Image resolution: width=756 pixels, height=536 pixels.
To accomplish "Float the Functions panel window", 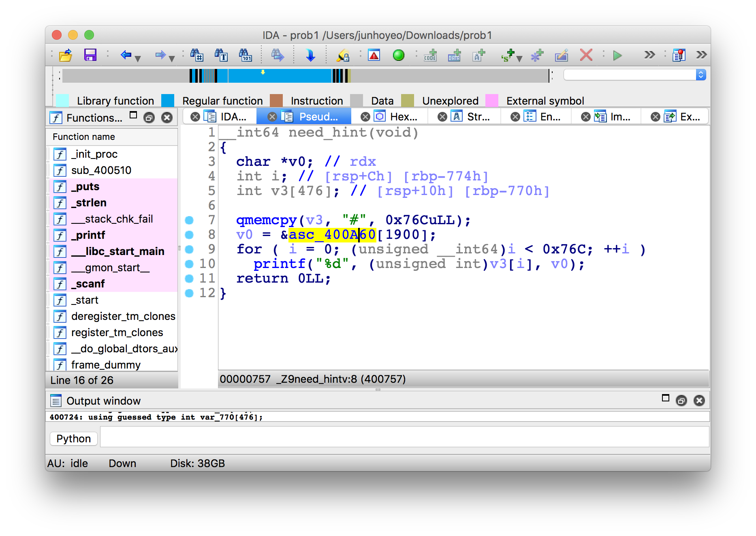I will tap(149, 118).
